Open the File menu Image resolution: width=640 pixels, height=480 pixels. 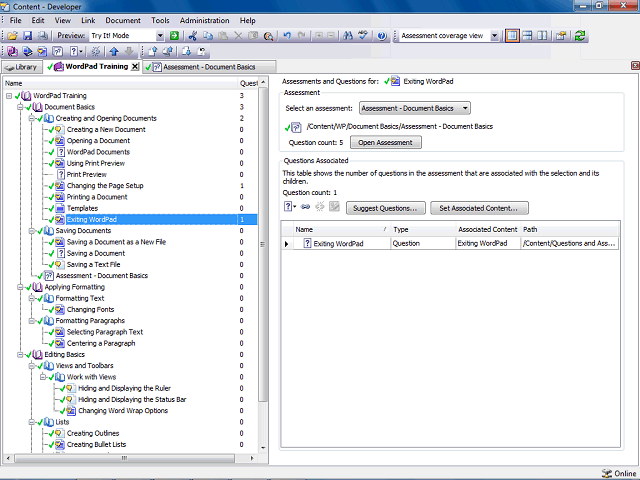coord(16,20)
